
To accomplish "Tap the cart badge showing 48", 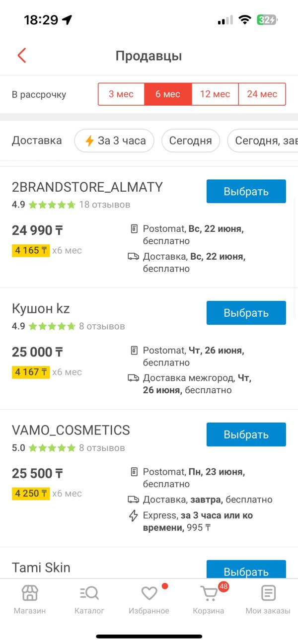I will click(223, 586).
